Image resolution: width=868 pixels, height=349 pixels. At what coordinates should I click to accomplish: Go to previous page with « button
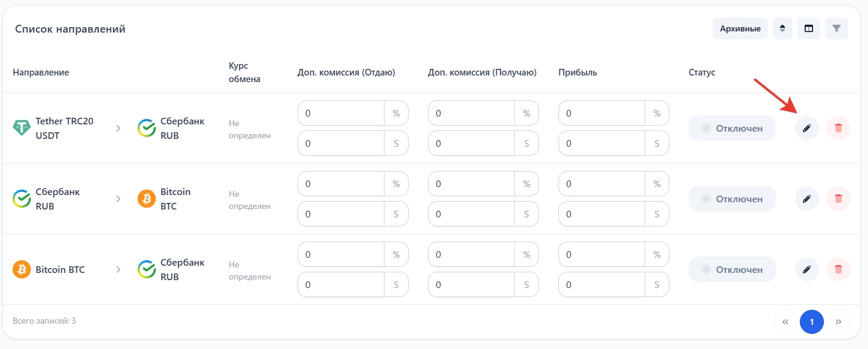pyautogui.click(x=785, y=322)
